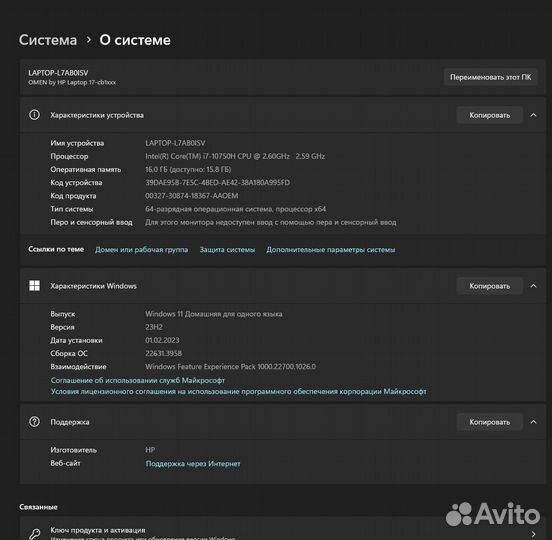Viewport: 552px width, 540px height.
Task: Open Условия лицензионного соглашения link
Action: (x=238, y=391)
